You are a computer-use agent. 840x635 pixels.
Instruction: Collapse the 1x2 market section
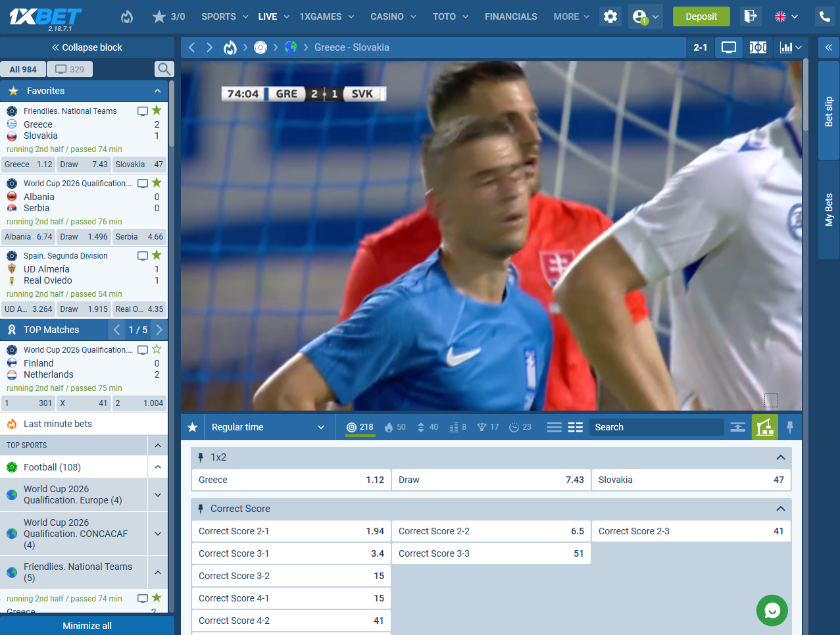tap(780, 457)
